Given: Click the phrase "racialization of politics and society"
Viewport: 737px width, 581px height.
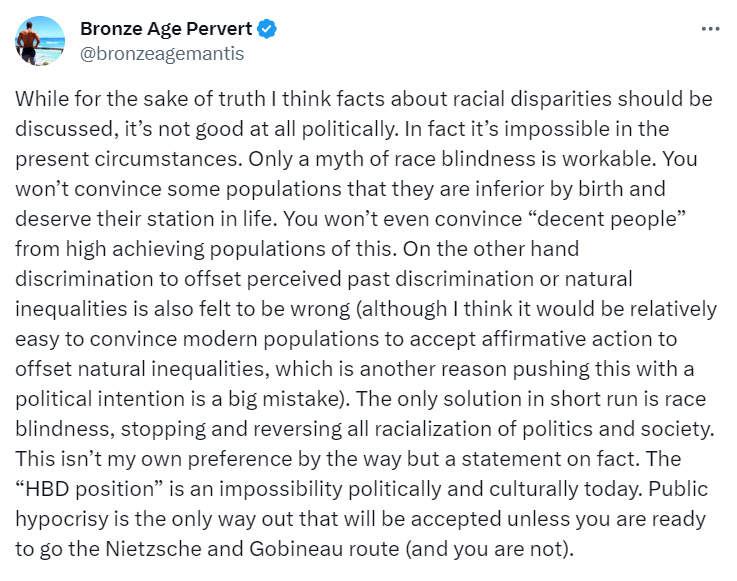Looking at the screenshot, I should [544, 429].
